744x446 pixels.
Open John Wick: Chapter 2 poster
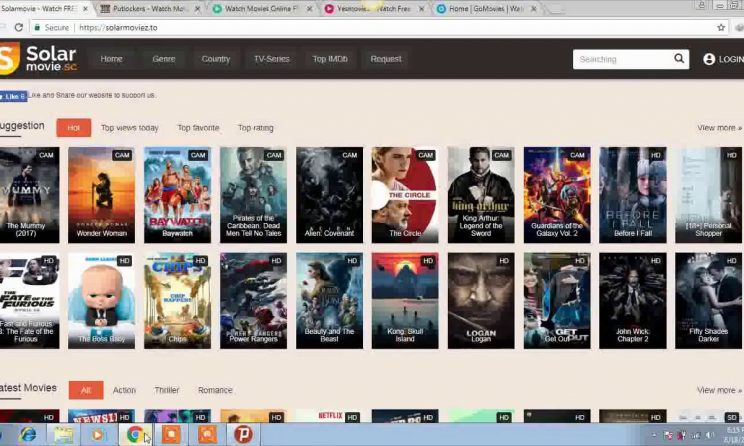coord(633,301)
